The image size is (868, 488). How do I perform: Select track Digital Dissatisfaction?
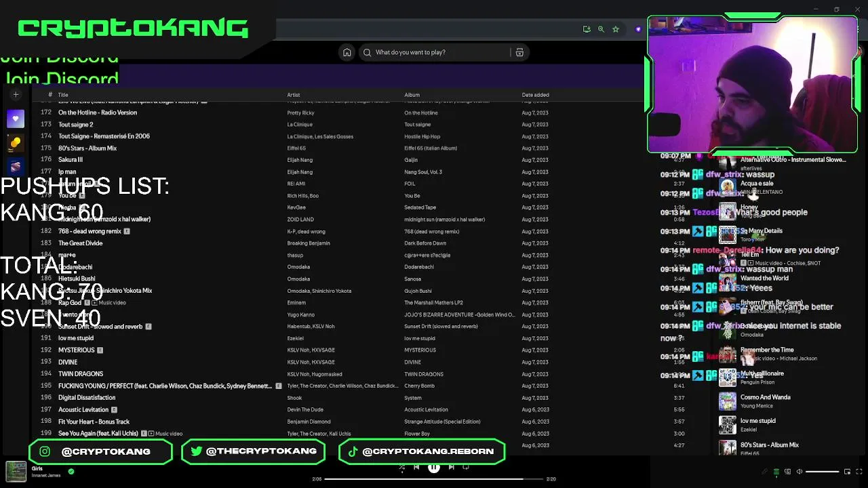[87, 398]
